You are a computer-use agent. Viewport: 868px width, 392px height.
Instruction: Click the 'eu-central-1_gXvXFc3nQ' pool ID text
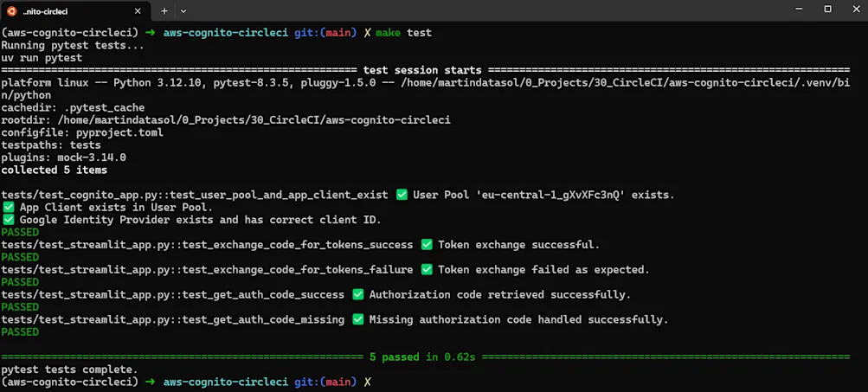[x=552, y=195]
